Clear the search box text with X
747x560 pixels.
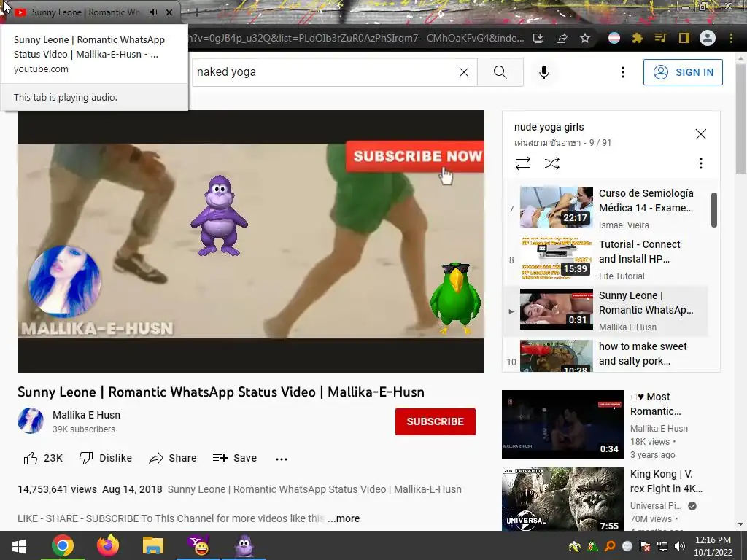pos(463,72)
